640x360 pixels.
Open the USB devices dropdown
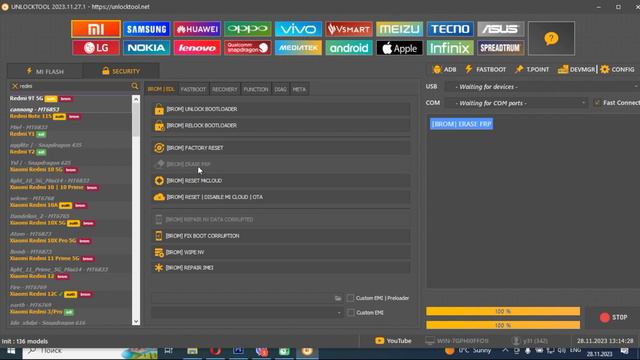[541, 87]
